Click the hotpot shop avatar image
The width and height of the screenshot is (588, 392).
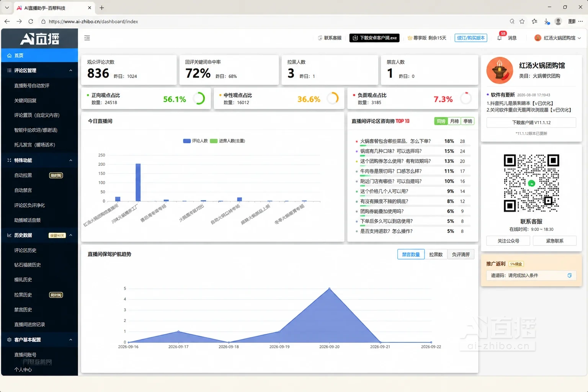pos(500,70)
